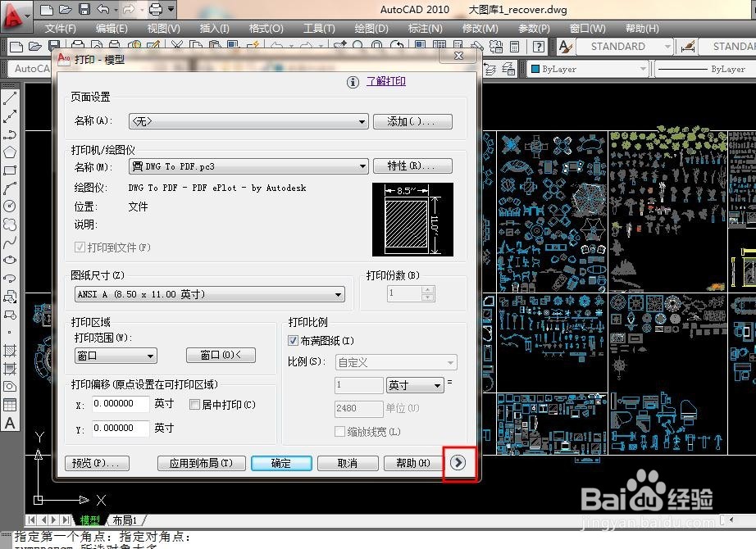Open the Edit (编辑) menu
The height and width of the screenshot is (549, 756).
click(112, 29)
